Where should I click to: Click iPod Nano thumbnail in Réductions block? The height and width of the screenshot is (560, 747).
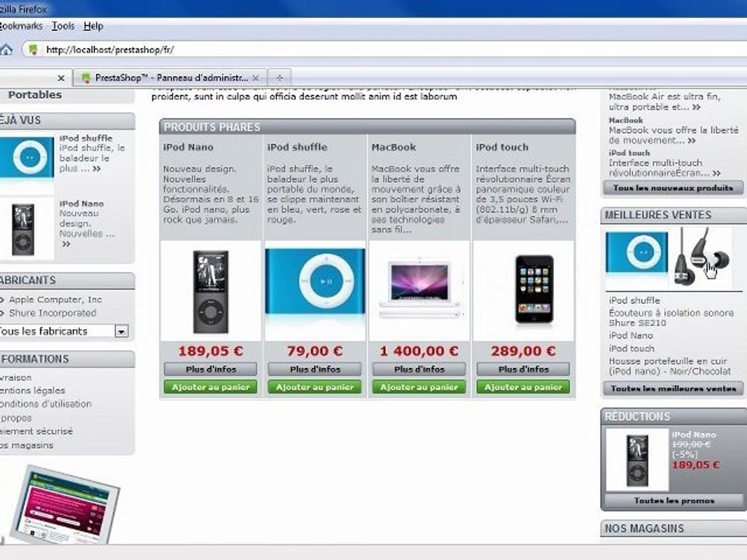(637, 460)
